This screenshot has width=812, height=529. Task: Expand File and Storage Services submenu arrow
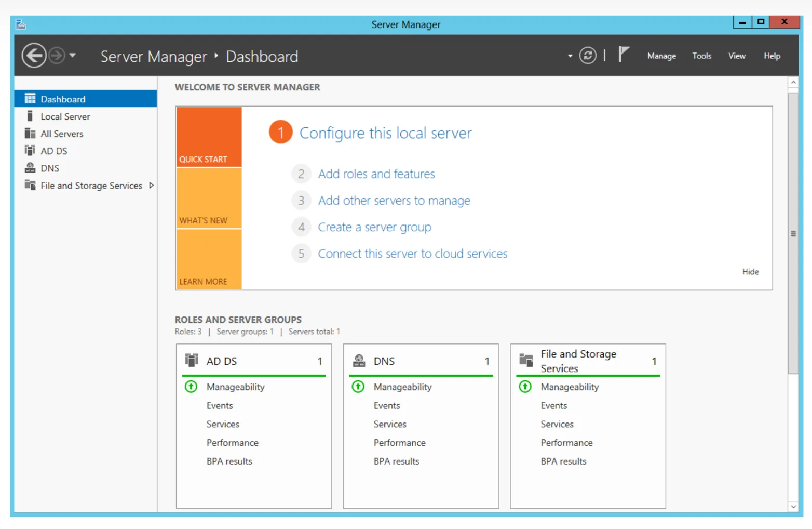click(x=151, y=185)
